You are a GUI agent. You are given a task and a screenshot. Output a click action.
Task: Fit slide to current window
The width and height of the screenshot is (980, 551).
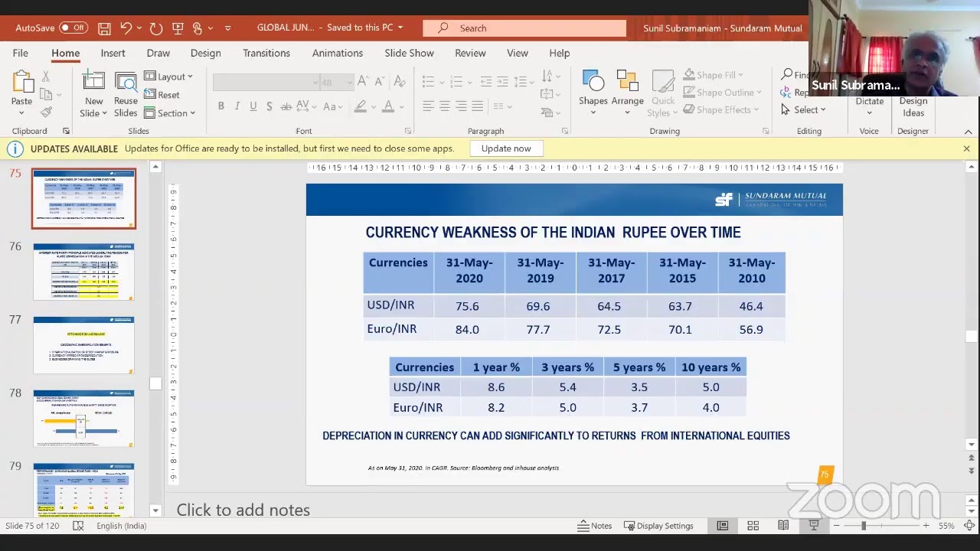969,526
